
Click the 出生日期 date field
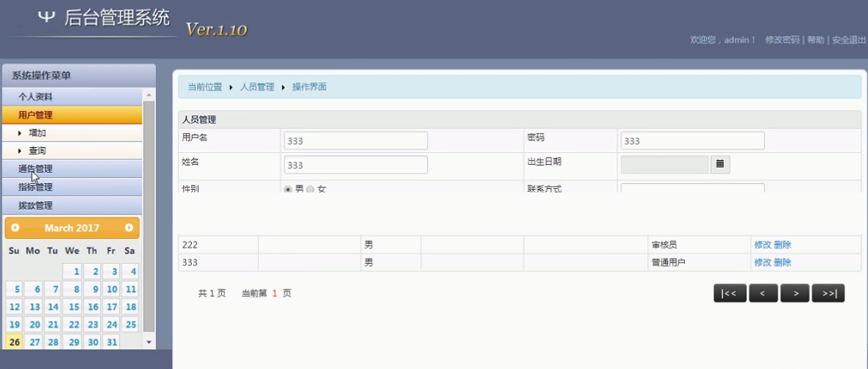tap(665, 165)
